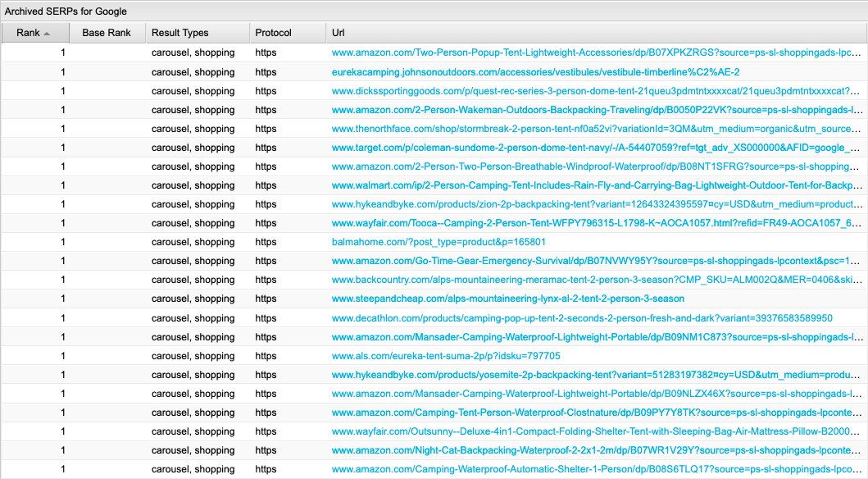Screen dimensions: 868x479
Task: Click the Protocol column header
Action: click(273, 33)
